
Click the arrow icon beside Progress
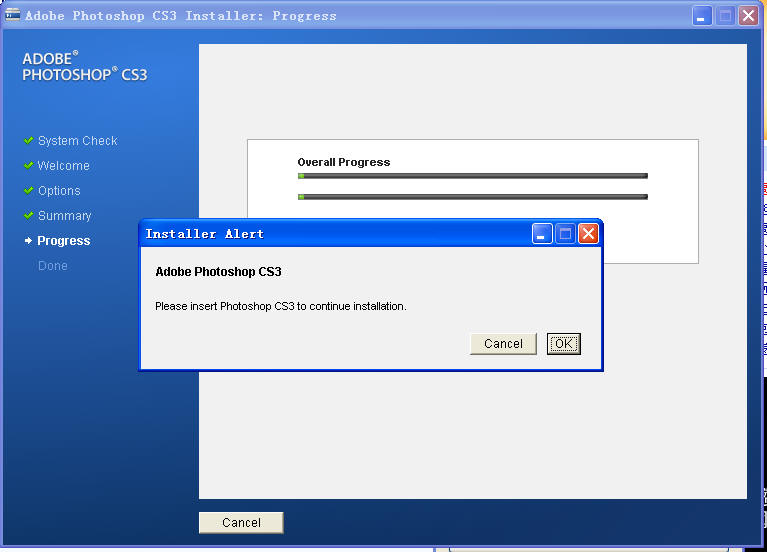(28, 240)
